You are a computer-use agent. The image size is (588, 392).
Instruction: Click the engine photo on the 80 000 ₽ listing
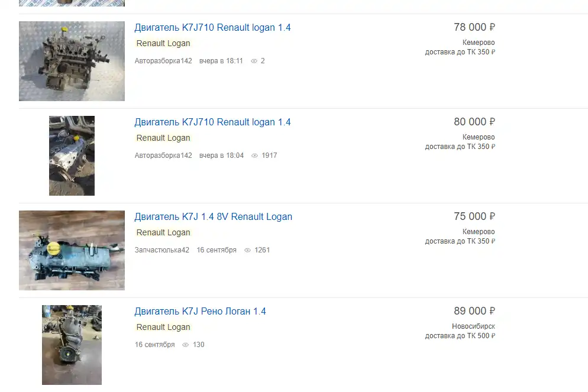(x=72, y=155)
